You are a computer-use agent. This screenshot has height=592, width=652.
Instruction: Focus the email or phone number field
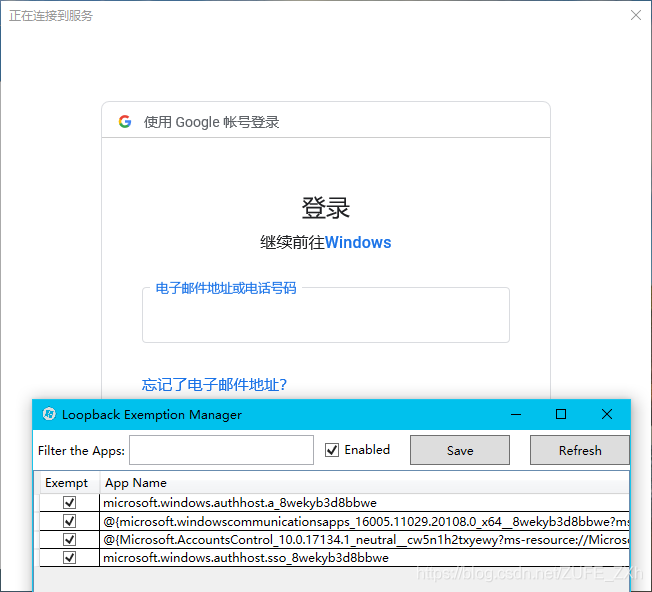point(326,315)
